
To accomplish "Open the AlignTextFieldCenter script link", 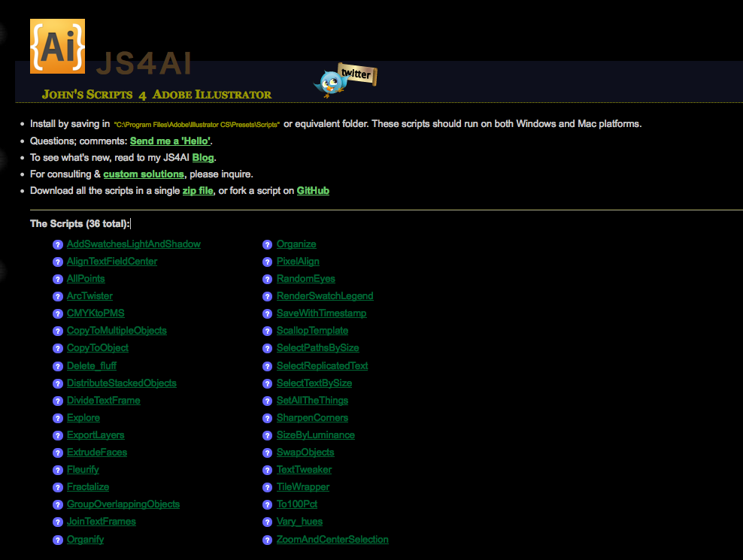I will pos(112,261).
